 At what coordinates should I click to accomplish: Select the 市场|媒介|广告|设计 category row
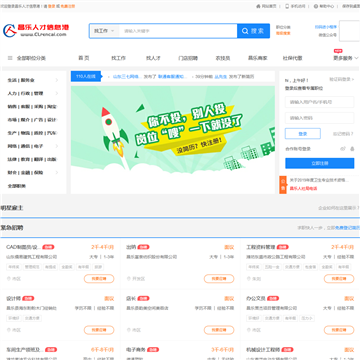pyautogui.click(x=33, y=120)
